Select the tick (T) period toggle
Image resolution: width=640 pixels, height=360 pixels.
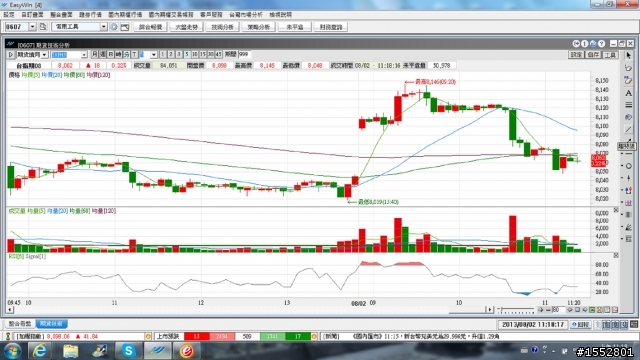(x=134, y=54)
